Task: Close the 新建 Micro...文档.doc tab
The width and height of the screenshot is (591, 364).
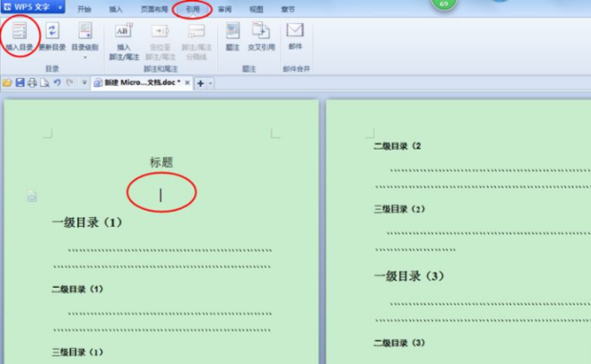Action: (188, 83)
